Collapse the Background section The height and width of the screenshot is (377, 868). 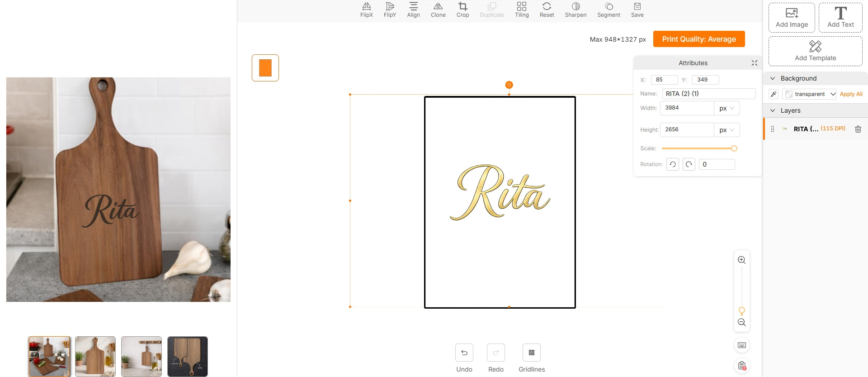[773, 78]
